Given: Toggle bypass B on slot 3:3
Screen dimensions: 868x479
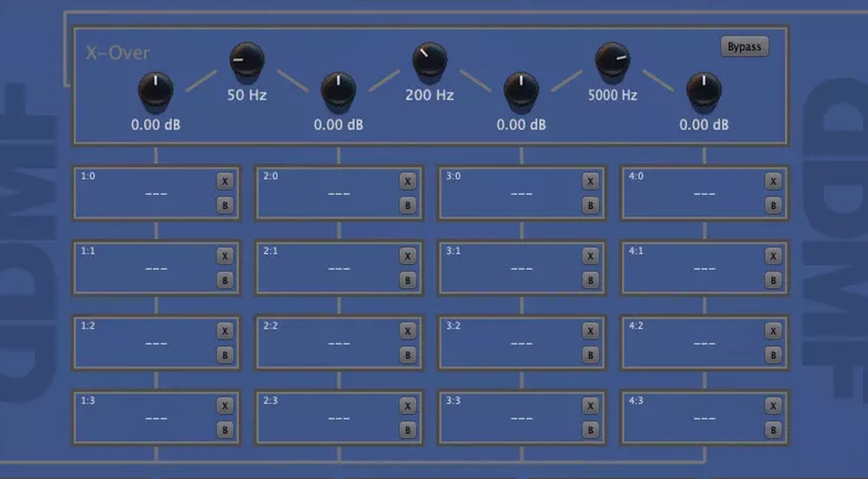Looking at the screenshot, I should click(x=590, y=431).
